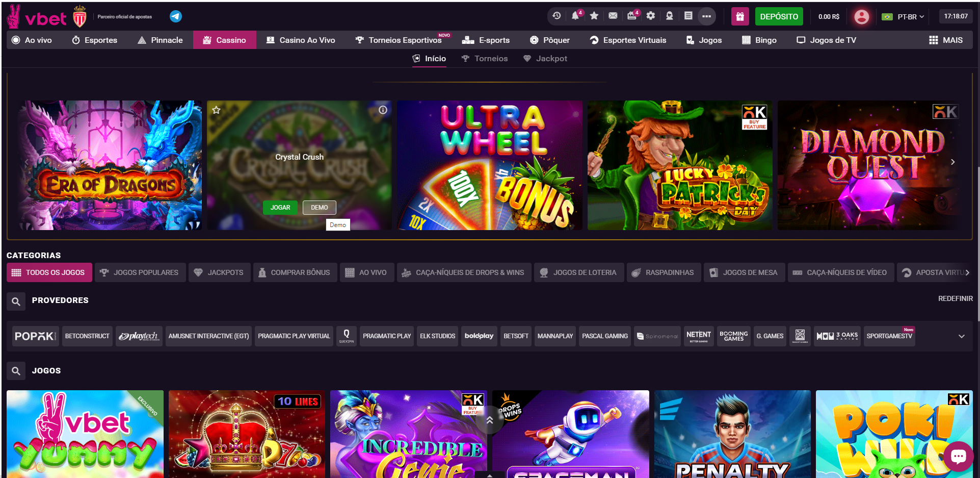This screenshot has width=980, height=478.
Task: Click REDEFINIR to reset providers
Action: pos(956,298)
